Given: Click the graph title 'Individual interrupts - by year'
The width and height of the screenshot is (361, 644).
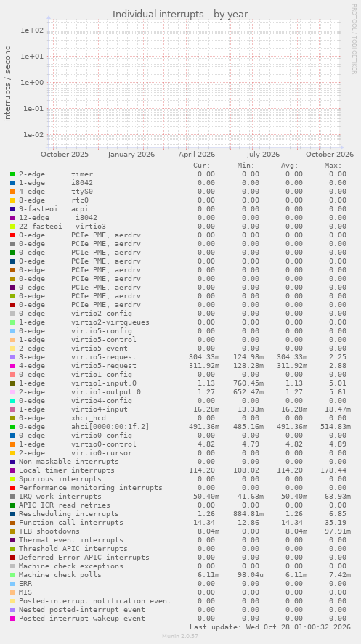Looking at the screenshot, I should pyautogui.click(x=180, y=14).
